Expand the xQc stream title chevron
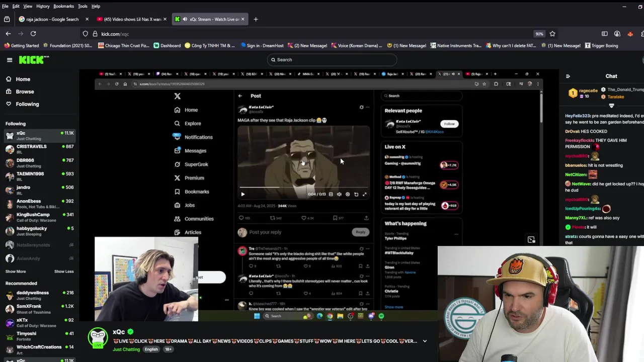644x362 pixels. (425, 341)
